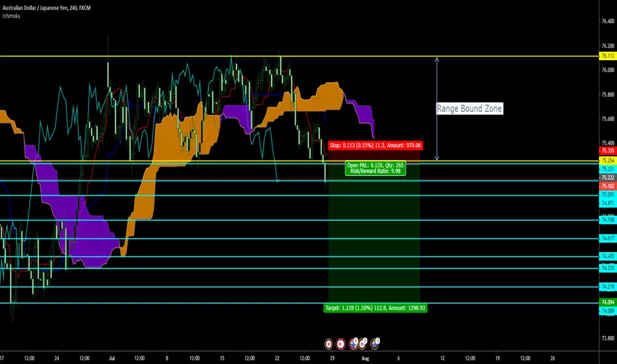This screenshot has height=364, width=617.
Task: Click the Jul date on time axis
Action: 112,358
